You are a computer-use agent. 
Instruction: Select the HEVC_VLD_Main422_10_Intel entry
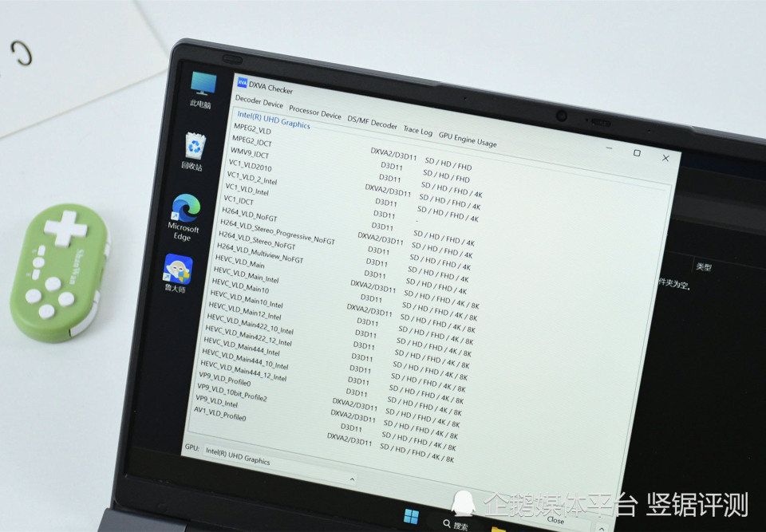(x=249, y=324)
